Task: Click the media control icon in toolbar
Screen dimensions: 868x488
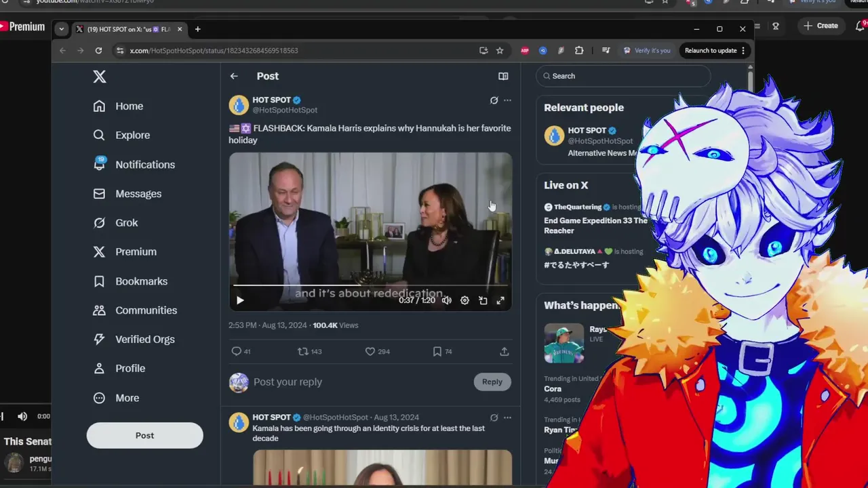Action: 606,50
